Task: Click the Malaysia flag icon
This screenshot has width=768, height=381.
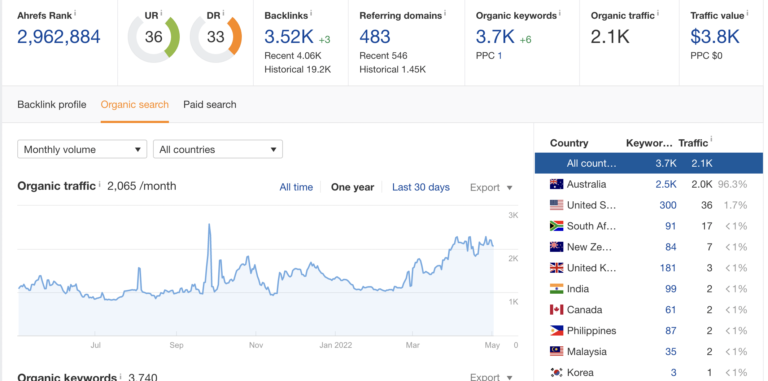Action: pos(556,352)
